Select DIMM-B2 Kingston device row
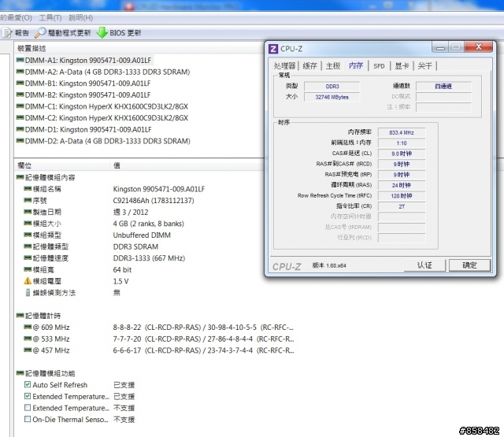 [x=83, y=95]
